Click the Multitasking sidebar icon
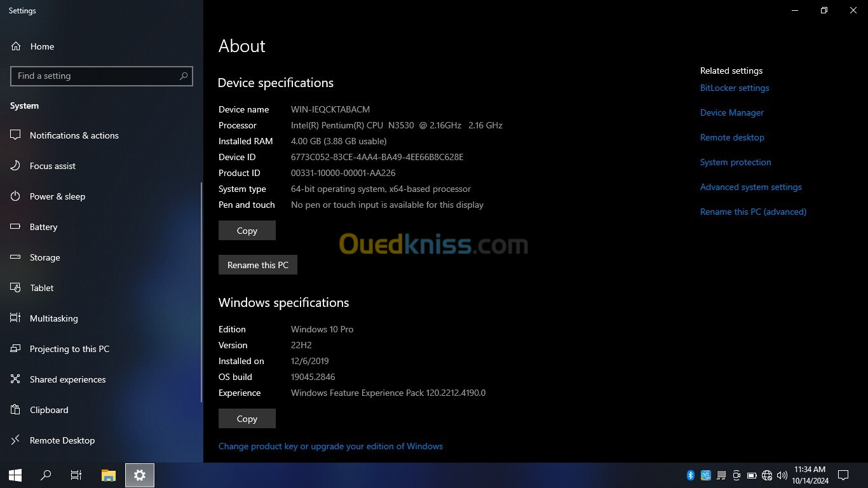 tap(16, 318)
